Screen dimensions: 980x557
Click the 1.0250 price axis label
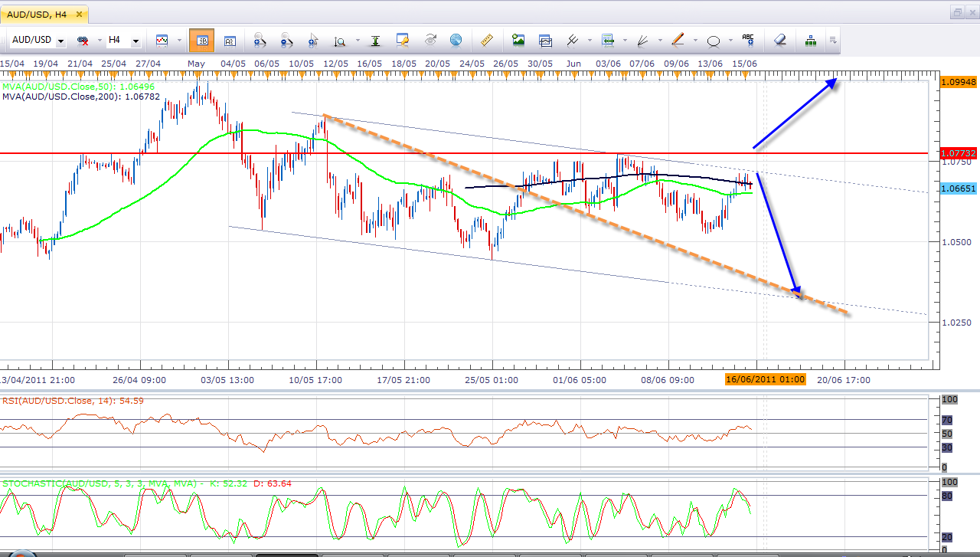point(956,323)
